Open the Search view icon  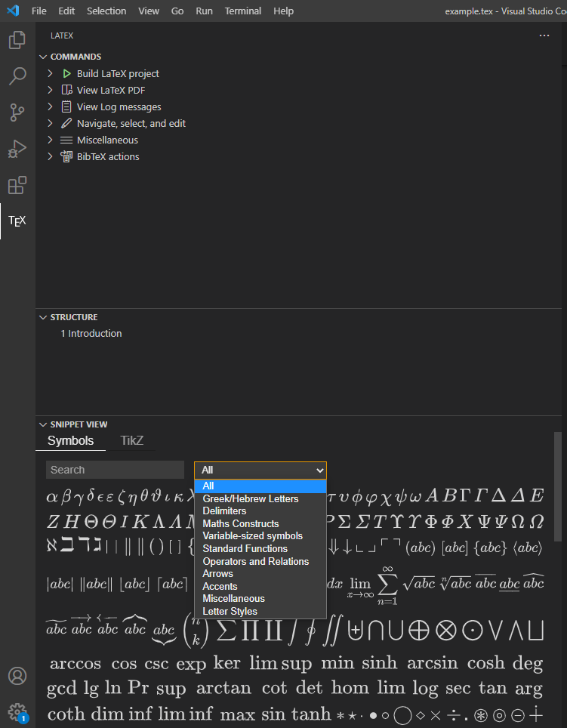point(17,76)
